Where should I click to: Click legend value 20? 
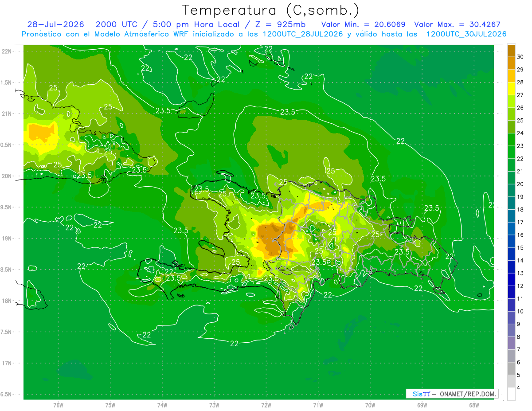click(x=520, y=184)
